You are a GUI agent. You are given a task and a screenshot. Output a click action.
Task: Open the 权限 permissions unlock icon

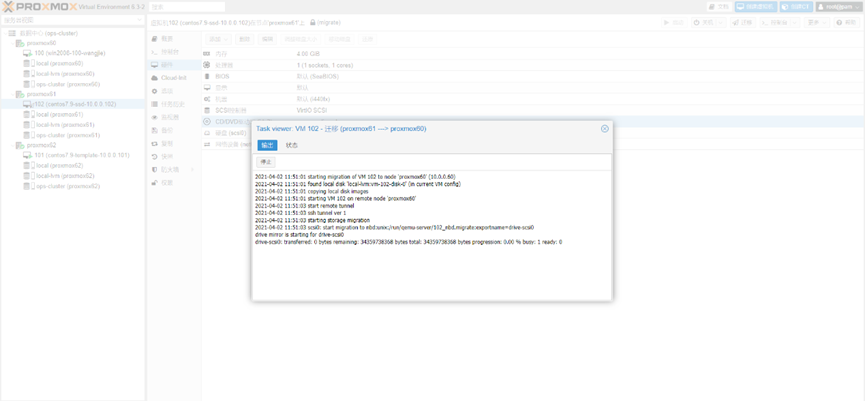click(154, 183)
